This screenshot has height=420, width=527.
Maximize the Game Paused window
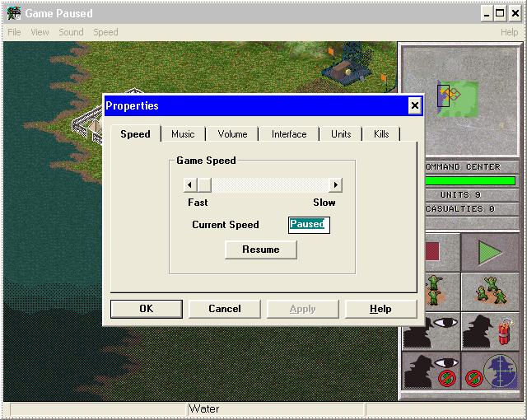coord(500,13)
